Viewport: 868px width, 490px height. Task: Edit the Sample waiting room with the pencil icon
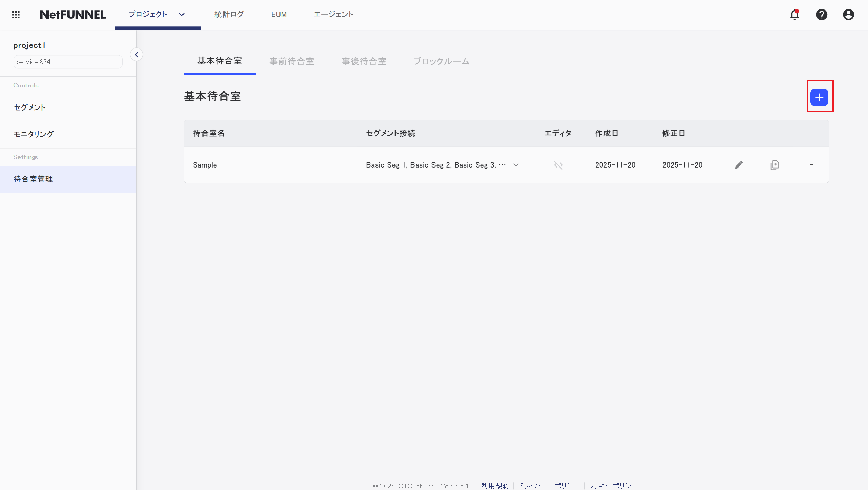[739, 165]
